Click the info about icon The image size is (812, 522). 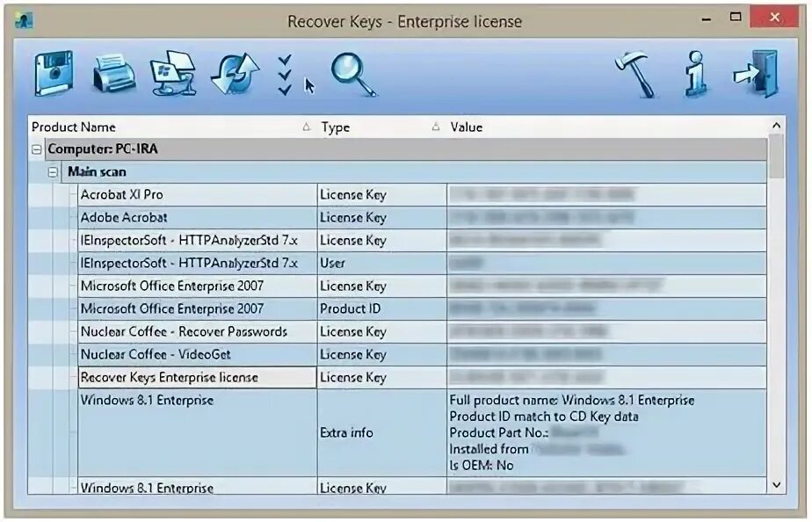[x=697, y=74]
